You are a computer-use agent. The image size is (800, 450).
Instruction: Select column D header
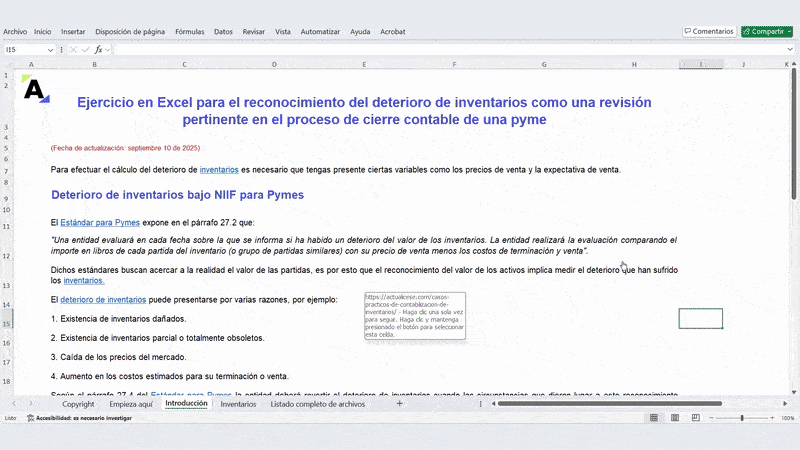(x=274, y=65)
